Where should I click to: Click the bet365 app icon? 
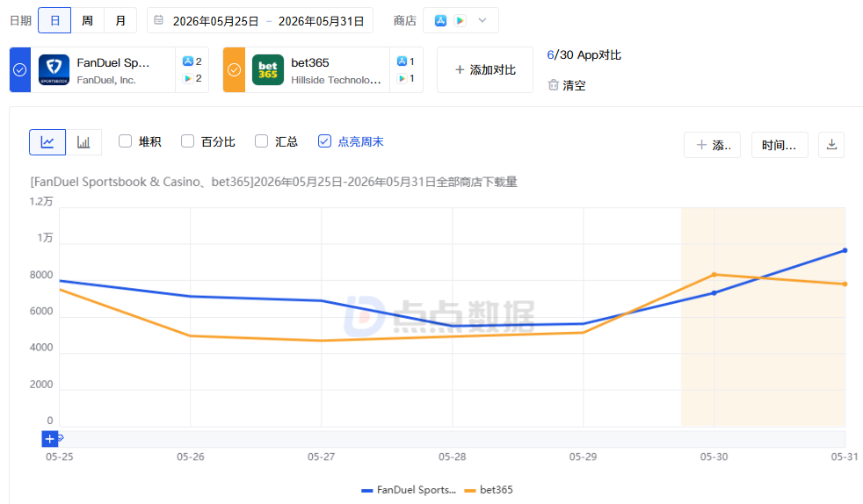pyautogui.click(x=267, y=69)
